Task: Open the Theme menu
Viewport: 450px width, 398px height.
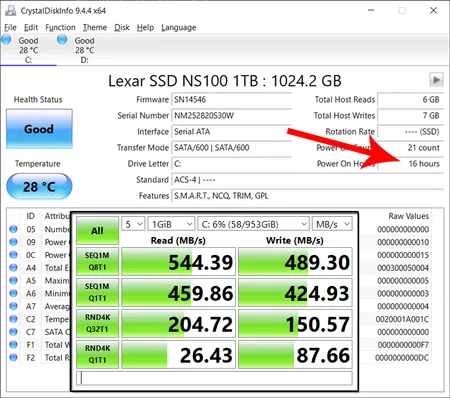Action: point(95,27)
